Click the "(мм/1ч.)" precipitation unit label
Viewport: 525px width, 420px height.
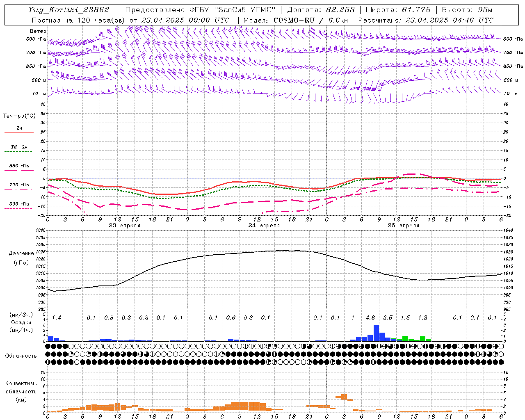tap(21, 330)
